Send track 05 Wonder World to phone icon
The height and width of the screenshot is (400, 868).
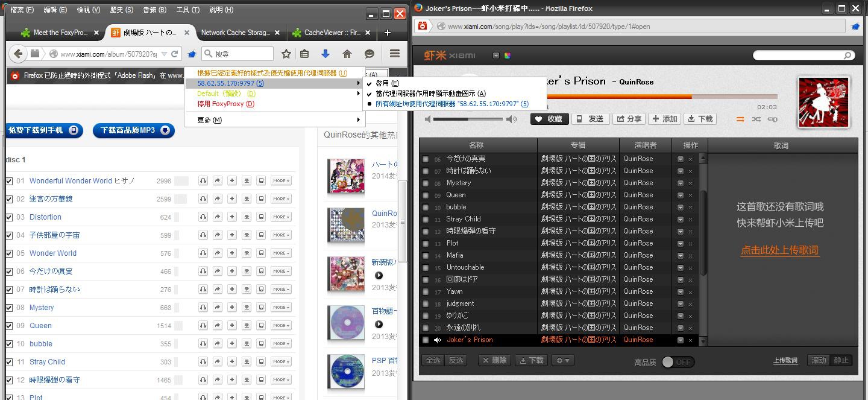pyautogui.click(x=261, y=253)
